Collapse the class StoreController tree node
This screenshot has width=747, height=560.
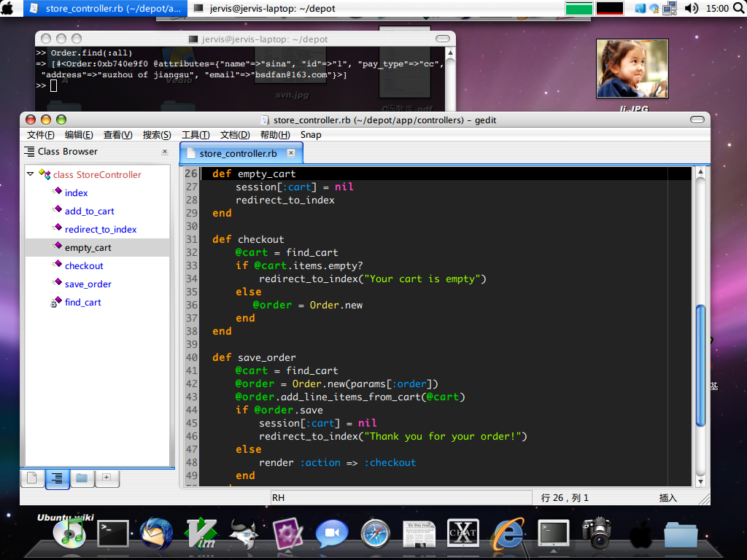[31, 174]
